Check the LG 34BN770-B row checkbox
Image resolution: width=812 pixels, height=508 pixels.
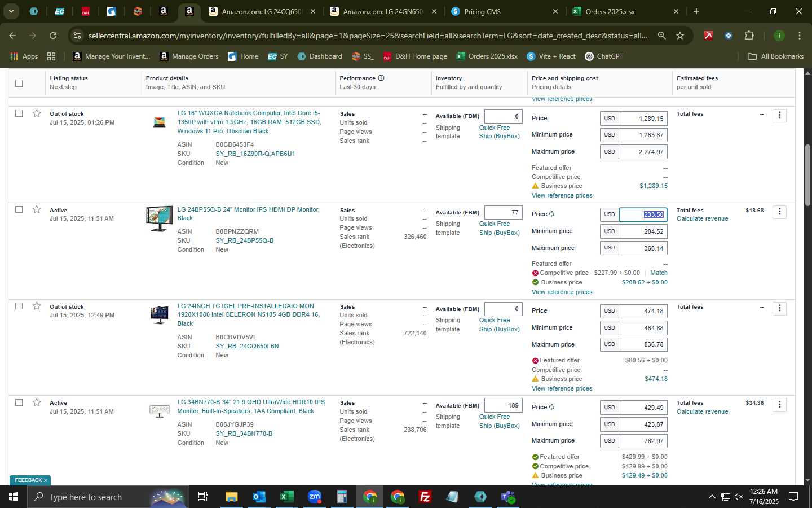coord(19,402)
